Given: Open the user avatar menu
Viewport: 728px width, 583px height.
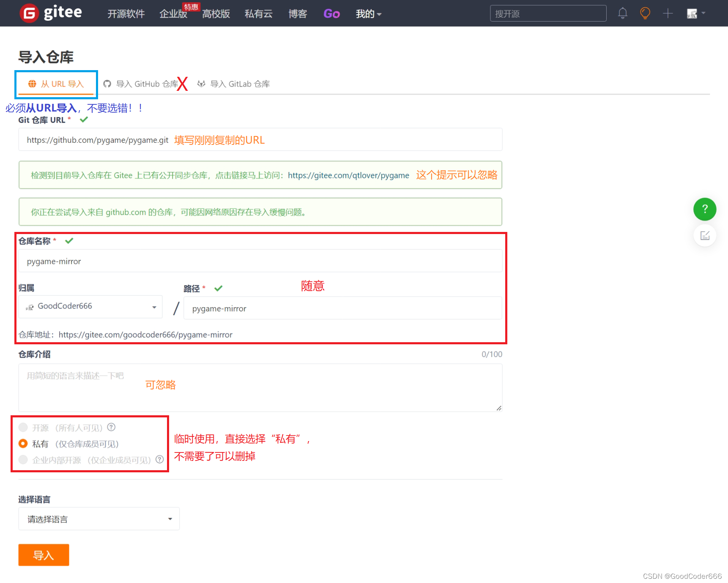Looking at the screenshot, I should pos(696,14).
